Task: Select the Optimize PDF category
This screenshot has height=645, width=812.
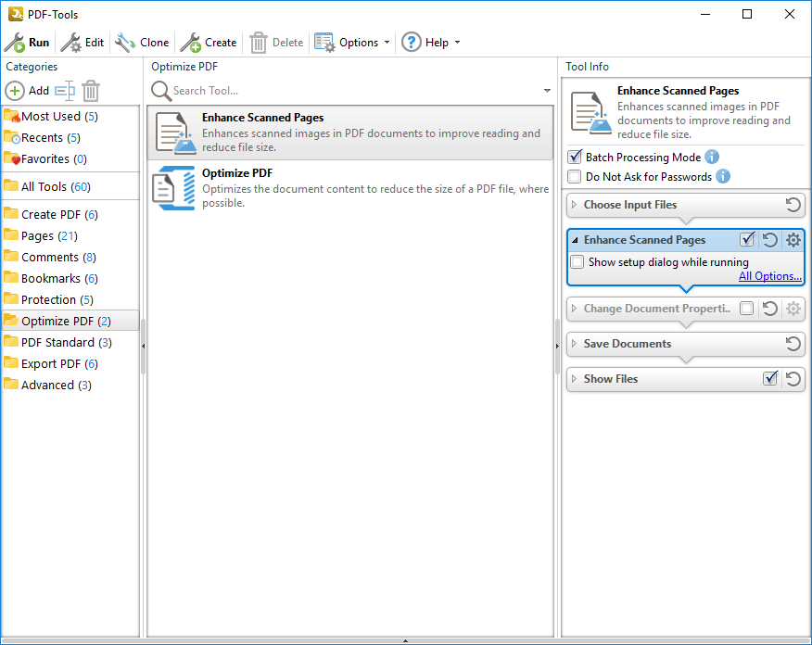Action: point(70,321)
